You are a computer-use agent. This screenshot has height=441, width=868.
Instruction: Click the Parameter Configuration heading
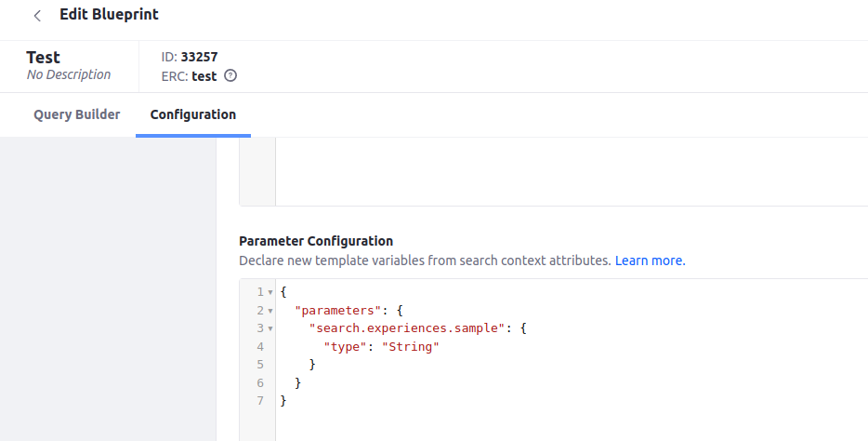(316, 241)
